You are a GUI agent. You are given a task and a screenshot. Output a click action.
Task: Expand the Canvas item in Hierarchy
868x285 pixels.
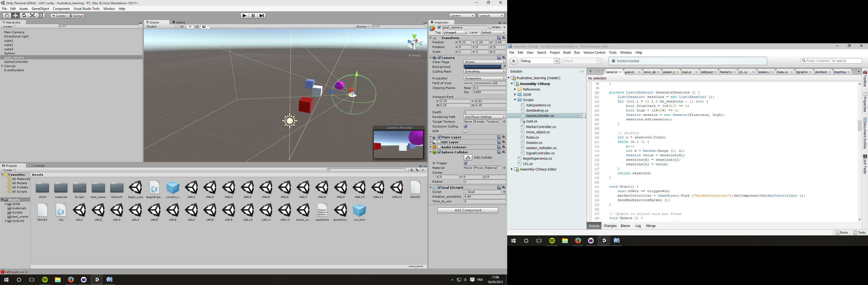pos(2,66)
